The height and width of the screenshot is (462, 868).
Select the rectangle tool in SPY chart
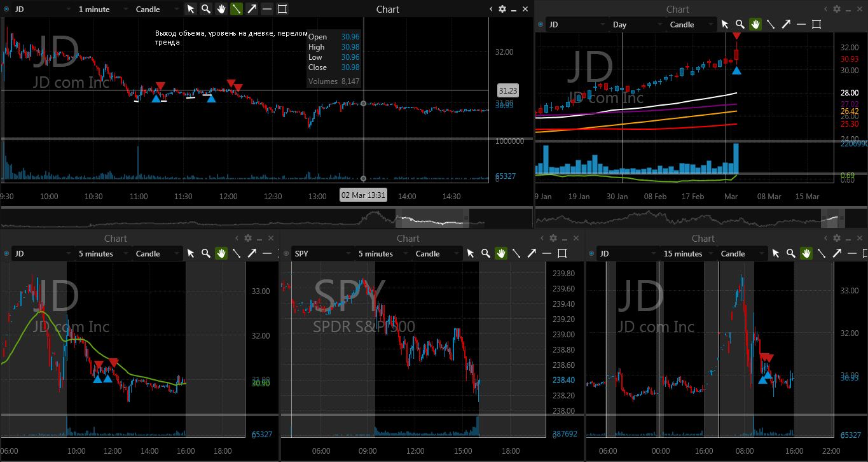(562, 253)
